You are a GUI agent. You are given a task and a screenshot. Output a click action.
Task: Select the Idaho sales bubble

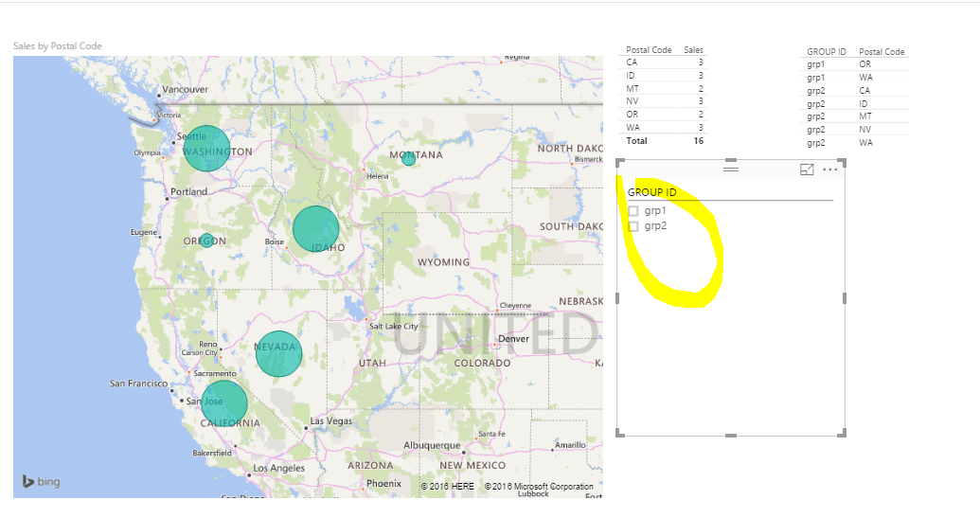[x=315, y=228]
